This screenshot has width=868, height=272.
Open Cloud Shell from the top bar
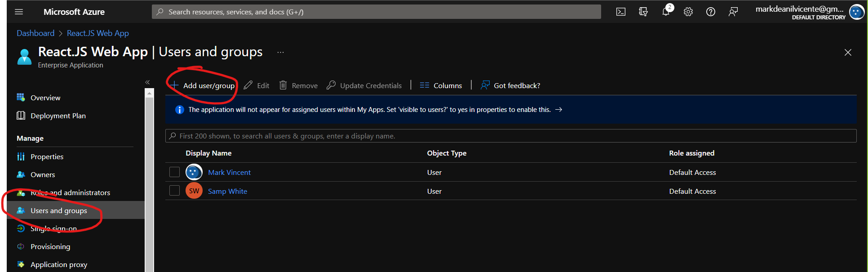(x=621, y=12)
